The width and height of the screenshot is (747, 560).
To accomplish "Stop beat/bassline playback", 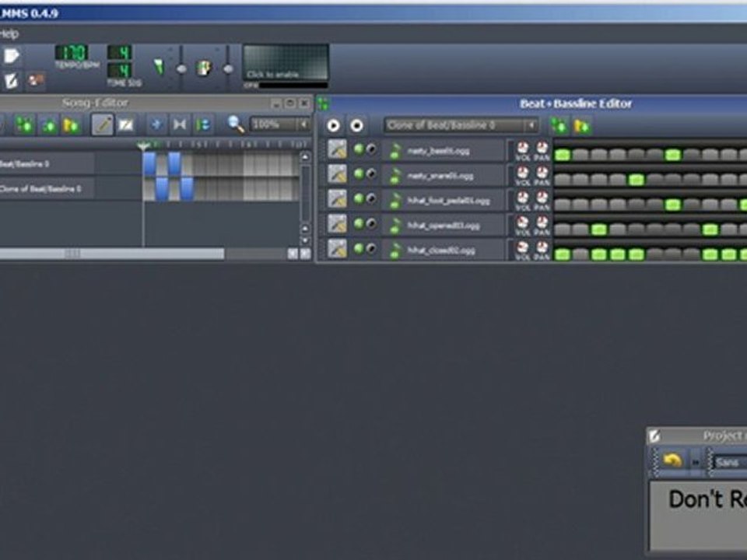I will (356, 126).
